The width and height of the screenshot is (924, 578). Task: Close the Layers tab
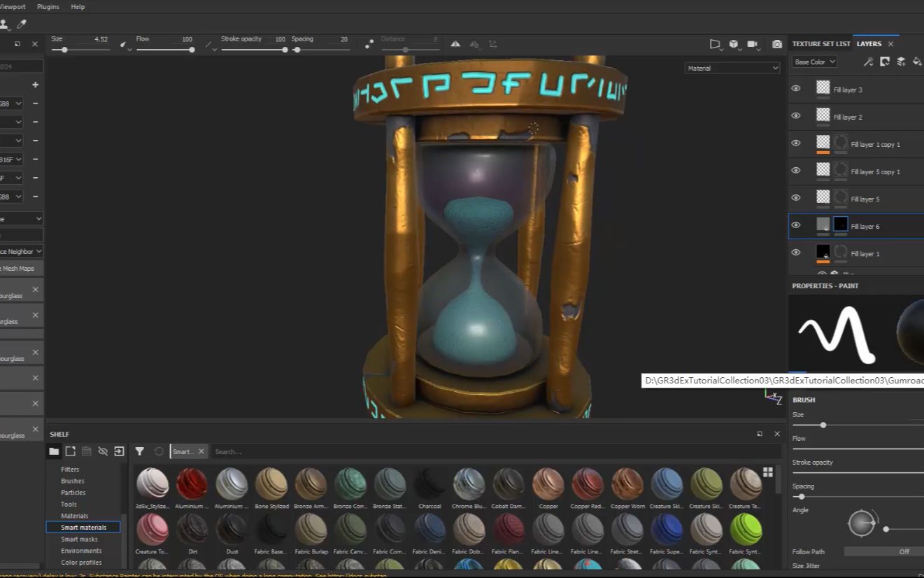coord(890,43)
